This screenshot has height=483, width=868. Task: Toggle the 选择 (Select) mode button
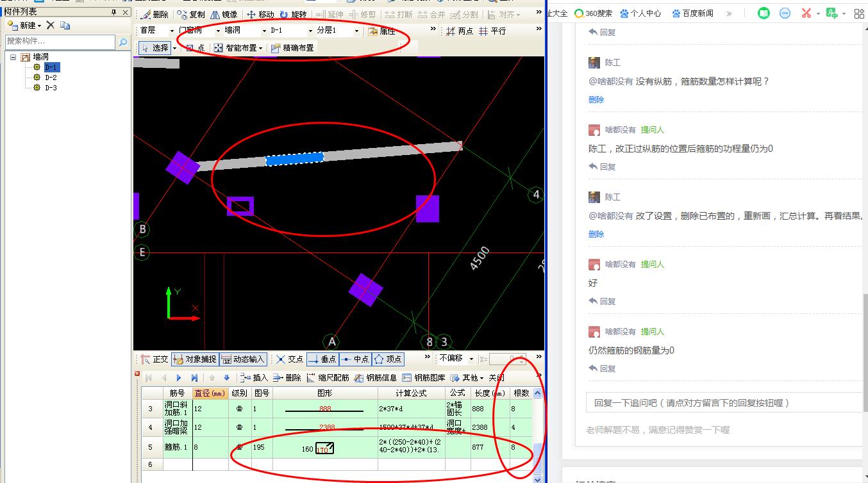click(x=154, y=47)
